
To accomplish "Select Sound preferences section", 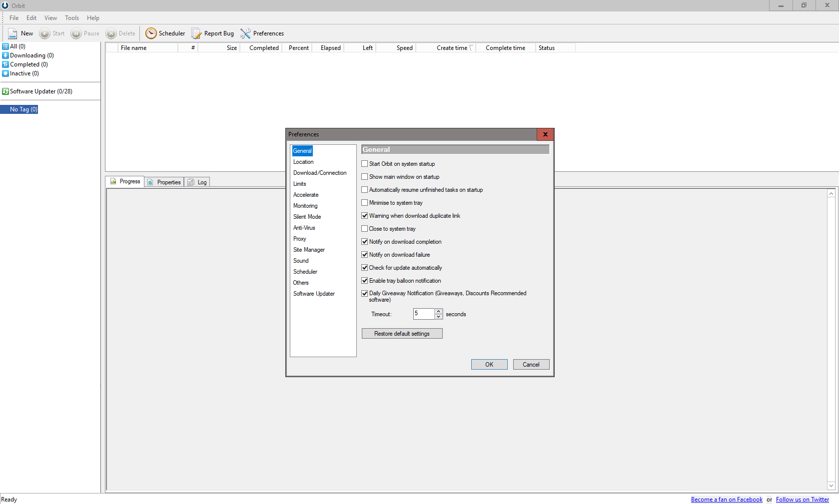I will (301, 261).
